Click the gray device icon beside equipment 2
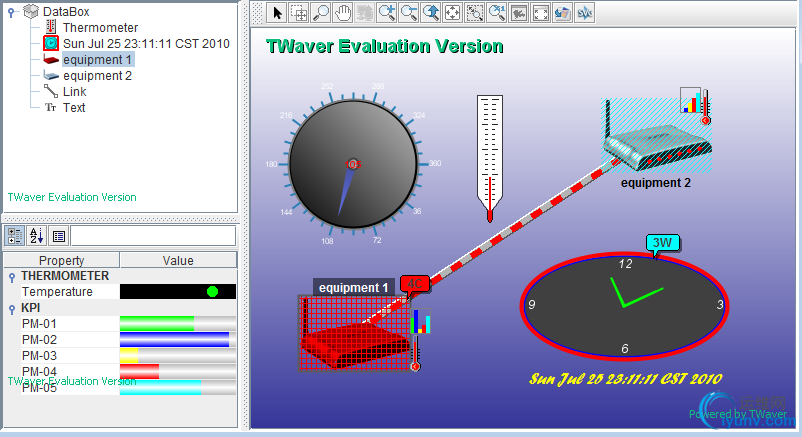This screenshot has height=437, width=802. (x=51, y=76)
